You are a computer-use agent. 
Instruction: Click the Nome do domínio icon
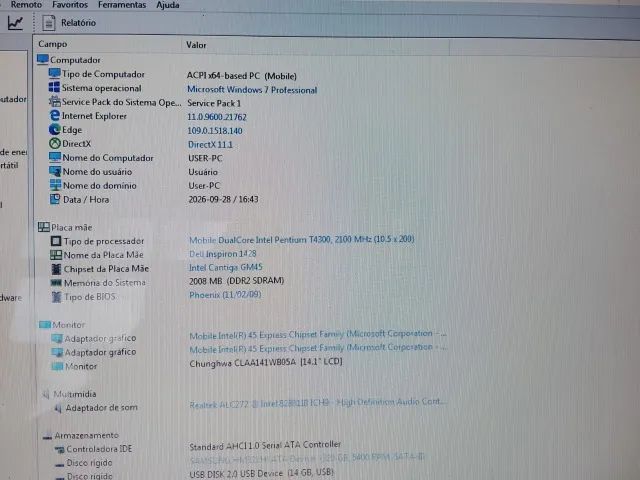point(55,185)
